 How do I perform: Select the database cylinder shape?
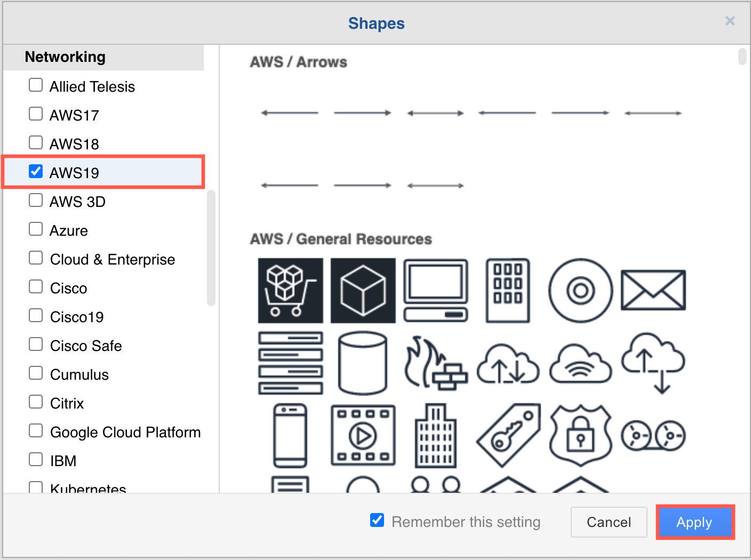tap(363, 363)
